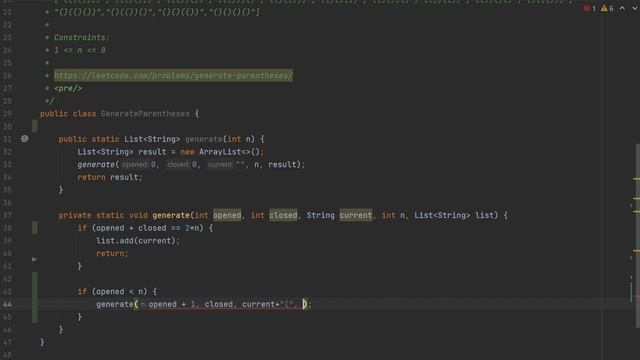The width and height of the screenshot is (640, 360).
Task: Click the generate call on line 44
Action: [x=115, y=304]
